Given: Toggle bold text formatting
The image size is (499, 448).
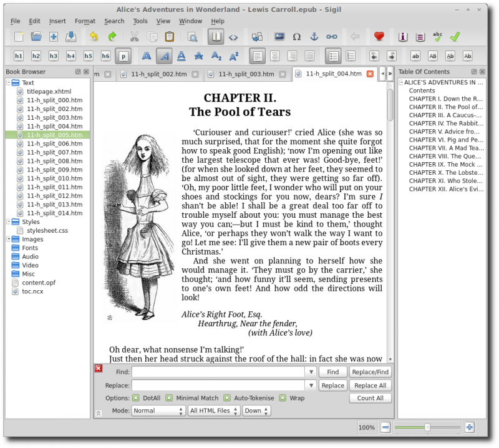Looking at the screenshot, I should click(147, 56).
